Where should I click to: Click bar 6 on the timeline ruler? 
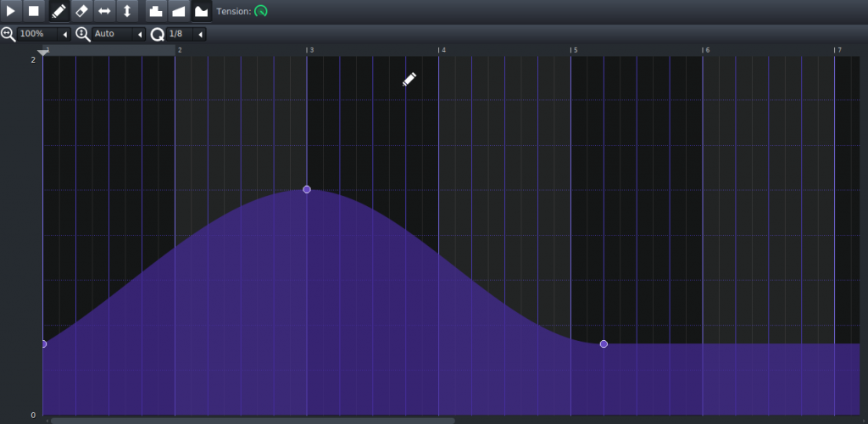coord(706,50)
